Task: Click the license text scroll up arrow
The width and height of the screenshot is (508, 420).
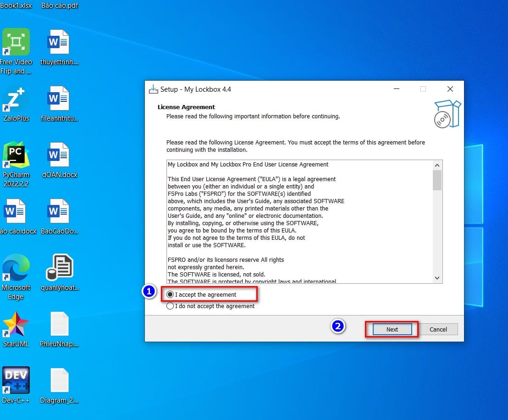Action: pos(437,165)
